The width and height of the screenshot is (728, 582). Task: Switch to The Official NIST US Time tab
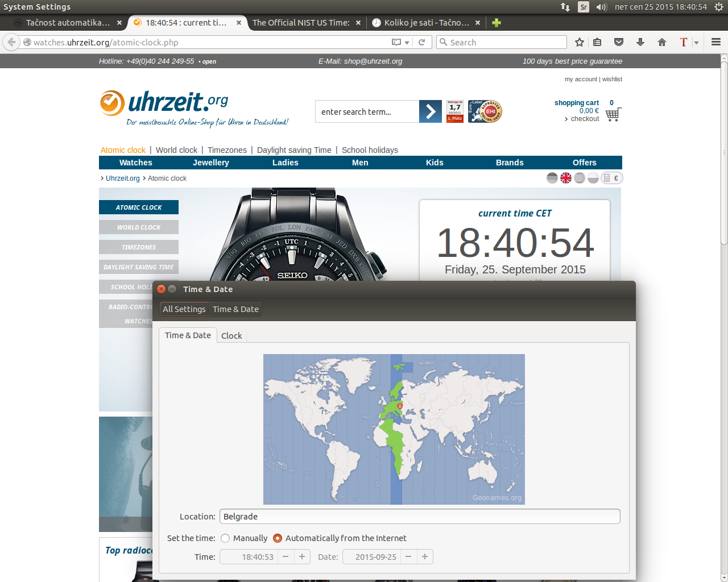[x=301, y=23]
